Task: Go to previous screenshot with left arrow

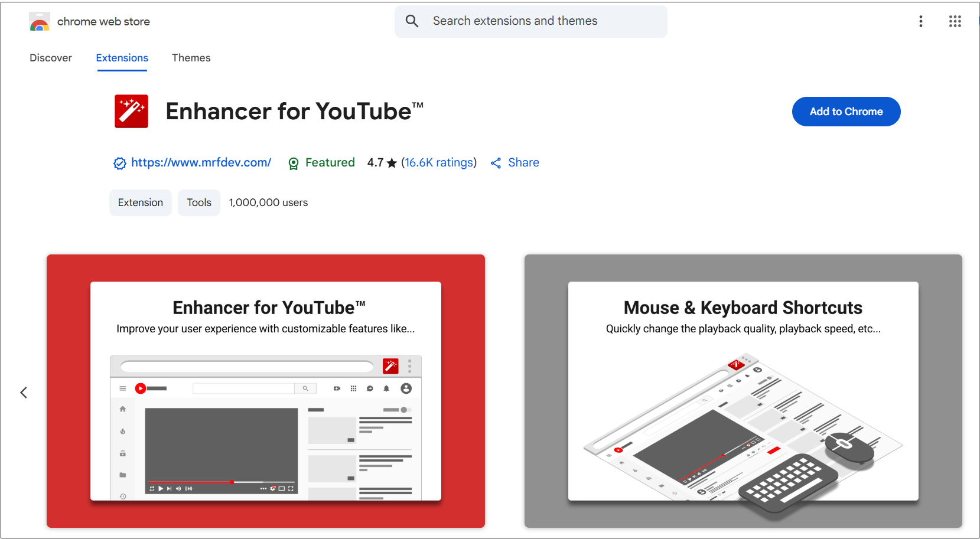Action: click(24, 393)
